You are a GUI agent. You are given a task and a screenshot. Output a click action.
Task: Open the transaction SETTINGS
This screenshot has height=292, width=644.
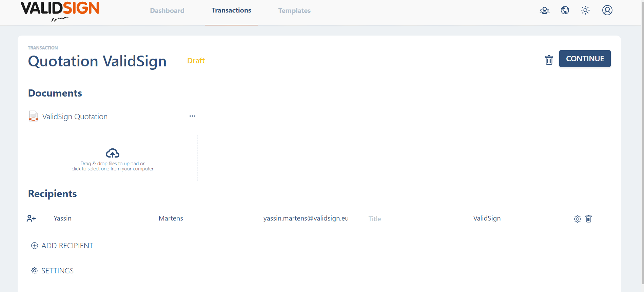tap(52, 271)
